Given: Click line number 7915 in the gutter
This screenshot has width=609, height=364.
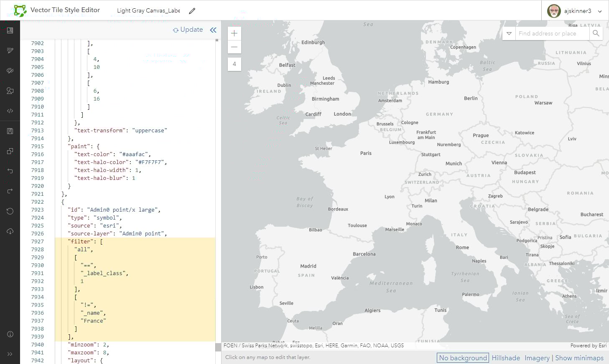Looking at the screenshot, I should [x=37, y=146].
